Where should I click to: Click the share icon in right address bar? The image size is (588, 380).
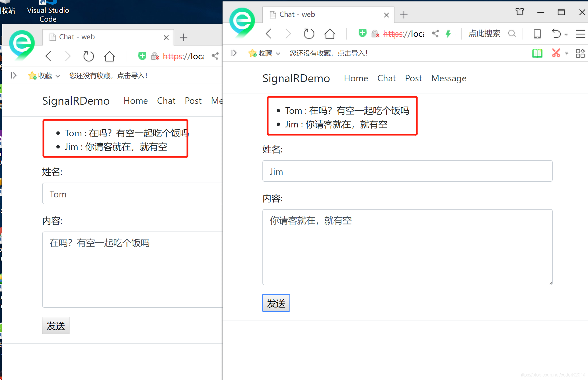click(435, 34)
